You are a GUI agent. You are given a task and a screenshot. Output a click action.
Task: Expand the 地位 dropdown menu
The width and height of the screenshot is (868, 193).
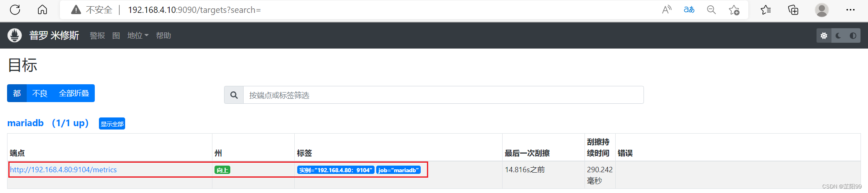tap(138, 36)
